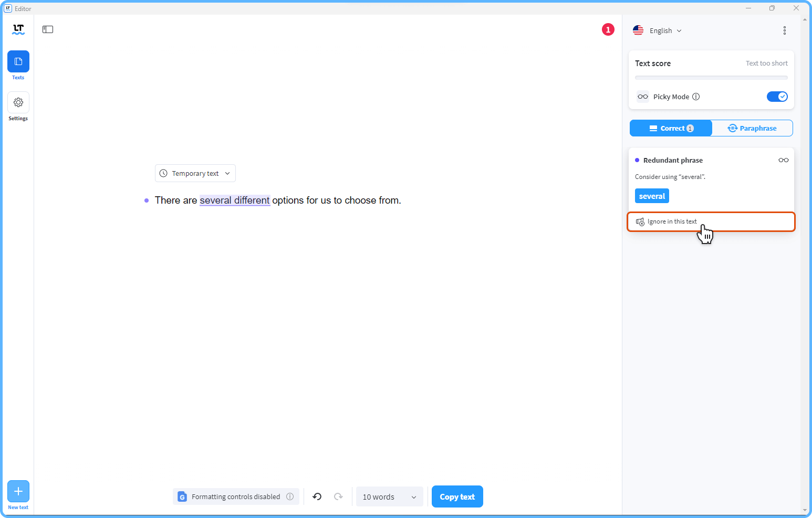The image size is (812, 518).
Task: Click the Redundant phrase heading
Action: click(673, 160)
